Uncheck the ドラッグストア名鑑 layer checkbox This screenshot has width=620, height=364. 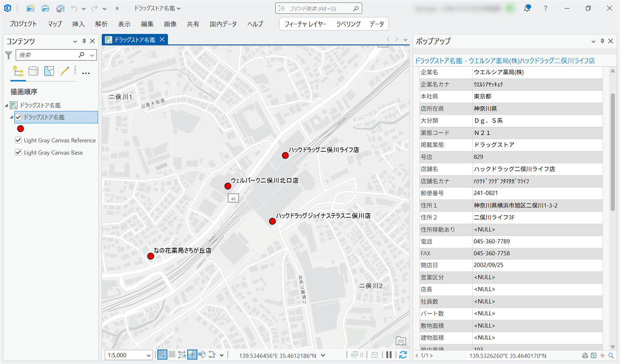point(19,117)
